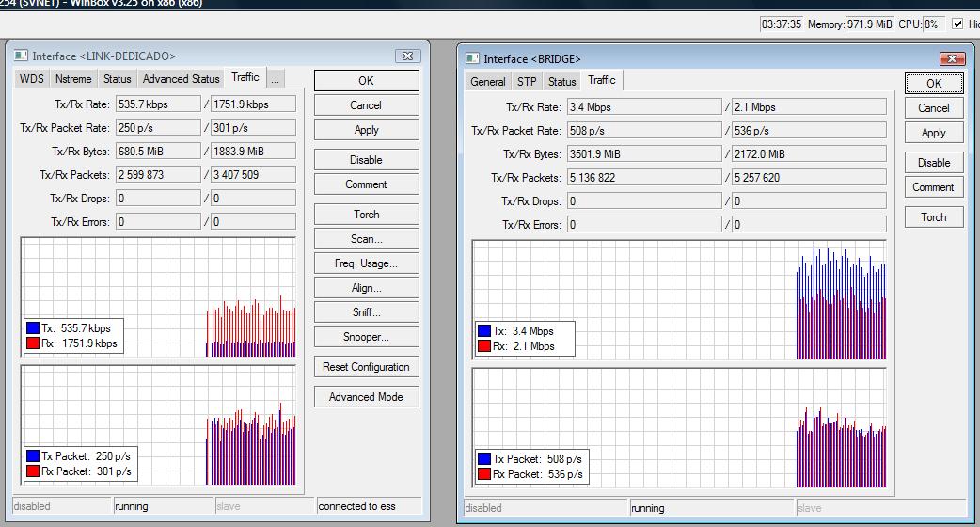Screen dimensions: 980x527
Task: Launch Torch in the BRIDGE window
Action: [933, 217]
